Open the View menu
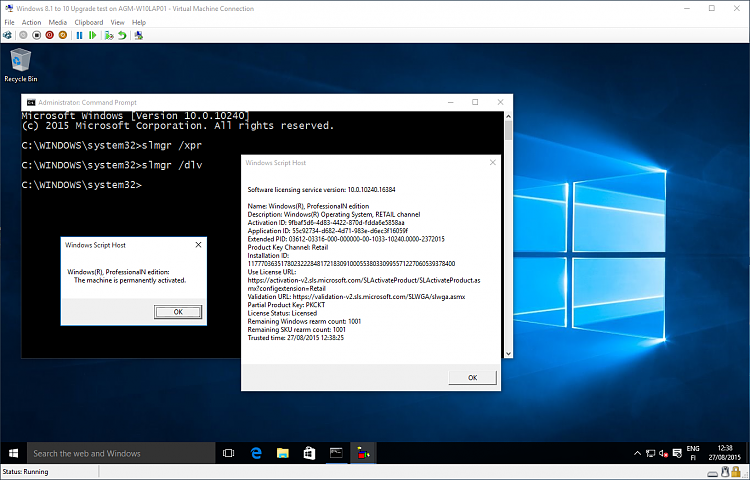 (117, 22)
